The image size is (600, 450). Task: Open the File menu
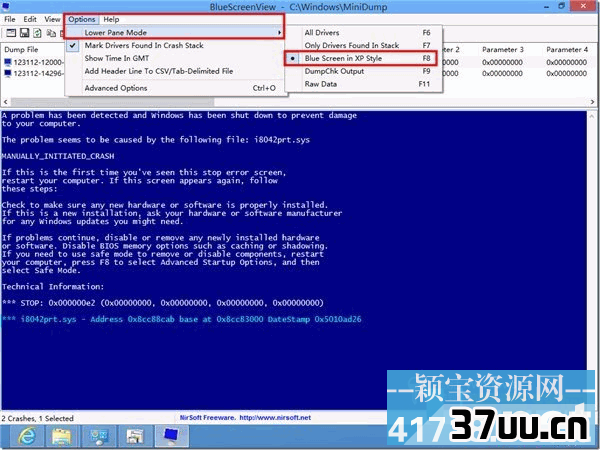pos(10,19)
